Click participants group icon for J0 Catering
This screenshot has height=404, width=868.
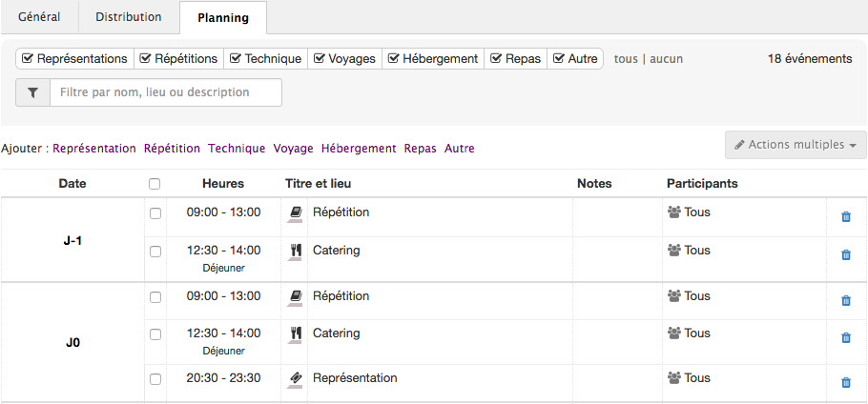point(673,333)
